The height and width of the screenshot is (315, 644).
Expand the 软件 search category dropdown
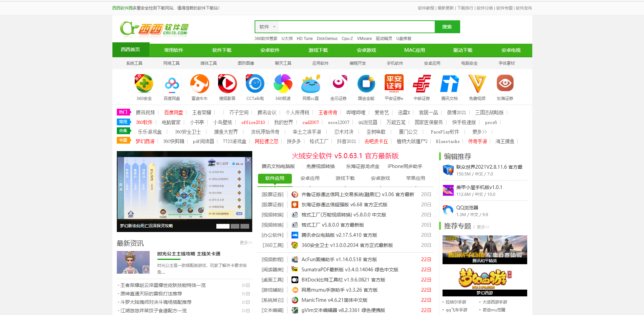[x=267, y=27]
